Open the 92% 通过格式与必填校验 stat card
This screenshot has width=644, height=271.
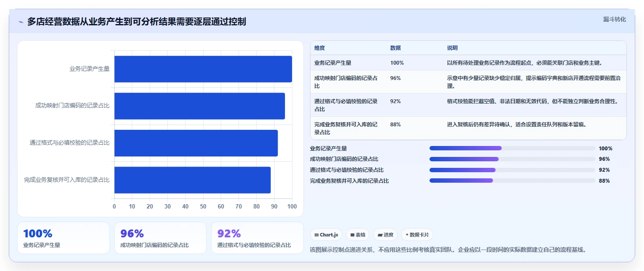[x=257, y=238]
